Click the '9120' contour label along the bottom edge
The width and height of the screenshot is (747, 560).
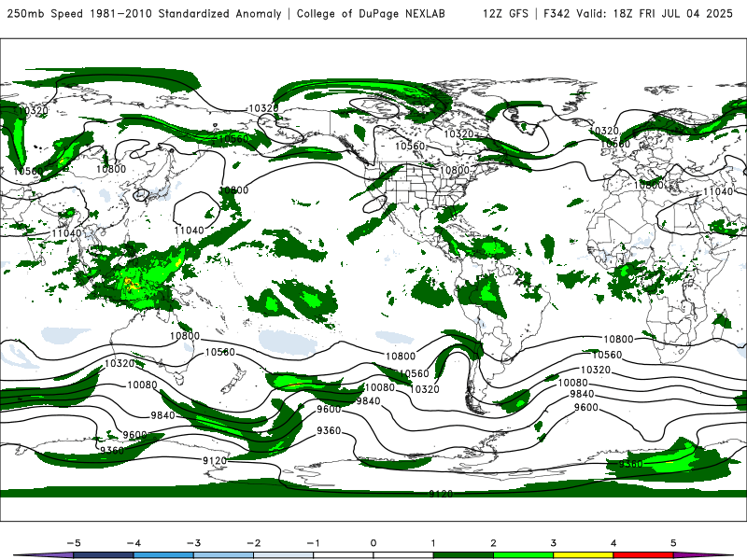441,494
